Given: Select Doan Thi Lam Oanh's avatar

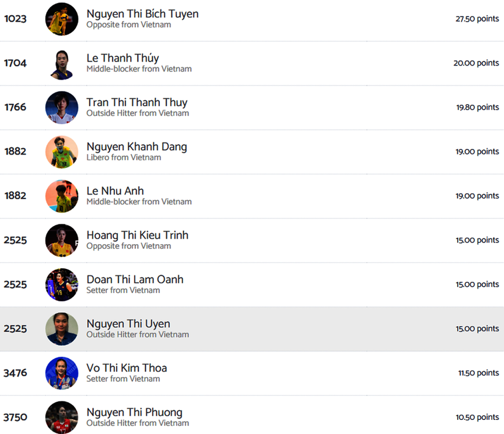Looking at the screenshot, I should (62, 285).
